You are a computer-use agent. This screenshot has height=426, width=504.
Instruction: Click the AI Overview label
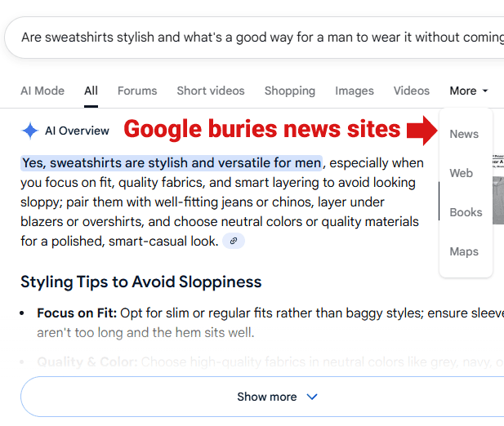(x=77, y=131)
